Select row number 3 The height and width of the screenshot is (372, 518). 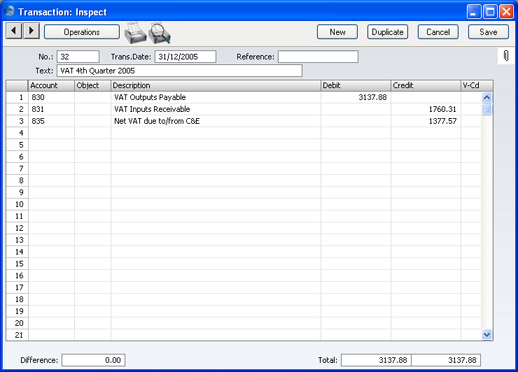coord(17,121)
